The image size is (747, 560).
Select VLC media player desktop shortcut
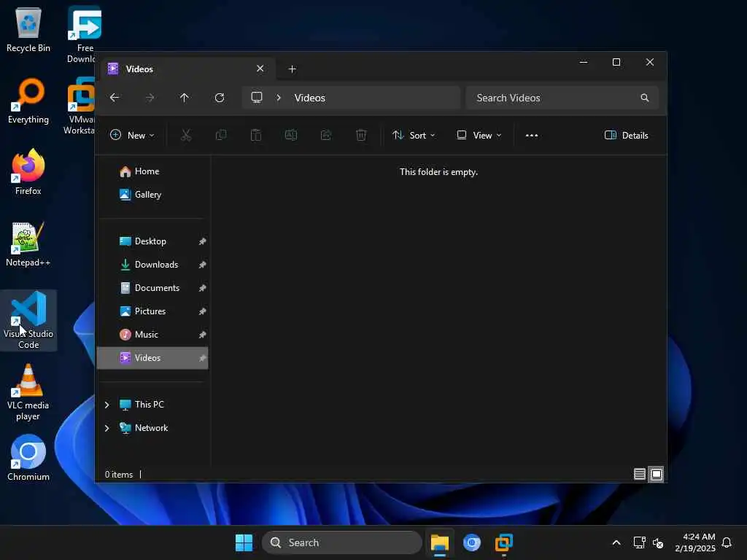pyautogui.click(x=28, y=392)
